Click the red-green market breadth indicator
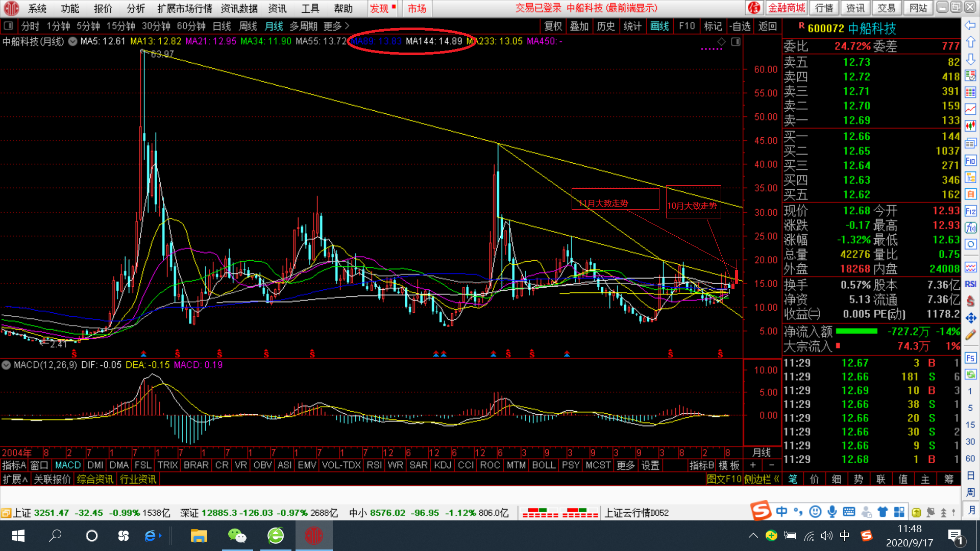Viewport: 980px width, 551px height. 560,513
